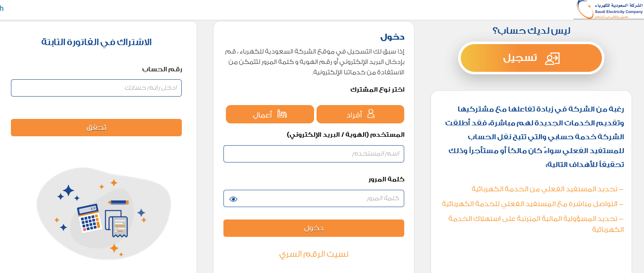
Task: Click the تحديد المستفيد الفعلي orange line
Action: 547,189
